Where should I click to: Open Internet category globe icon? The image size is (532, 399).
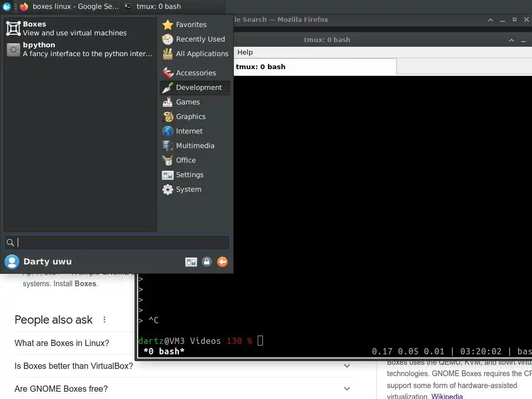click(x=168, y=131)
